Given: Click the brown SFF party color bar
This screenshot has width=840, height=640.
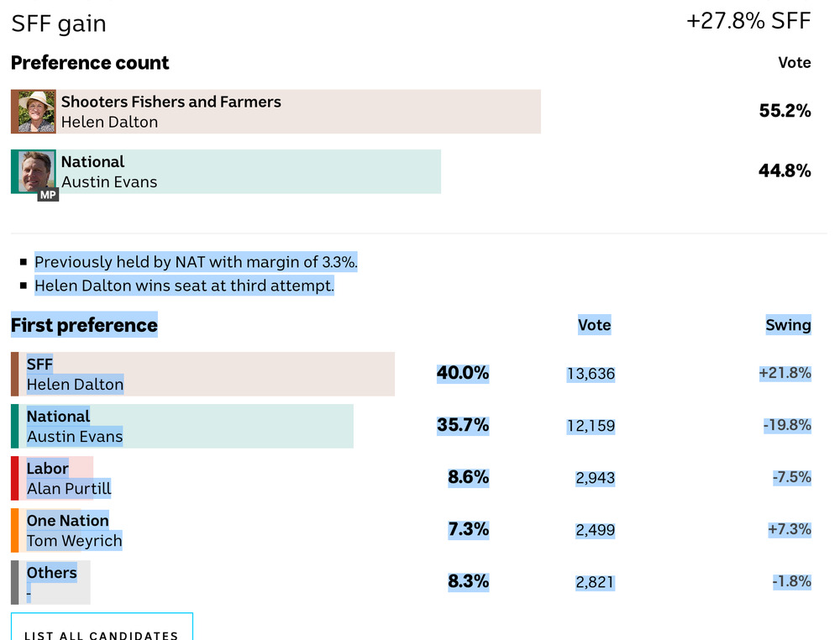Looking at the screenshot, I should [14, 374].
